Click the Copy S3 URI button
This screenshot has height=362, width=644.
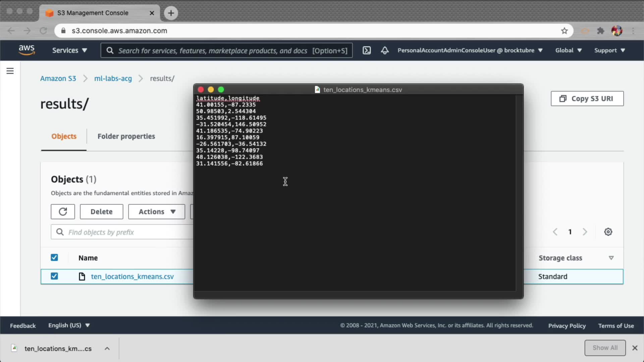(587, 99)
